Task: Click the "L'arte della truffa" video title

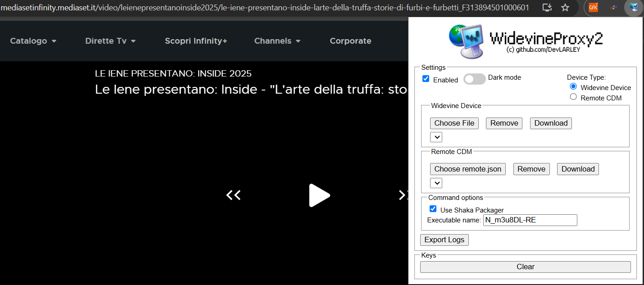Action: click(251, 90)
